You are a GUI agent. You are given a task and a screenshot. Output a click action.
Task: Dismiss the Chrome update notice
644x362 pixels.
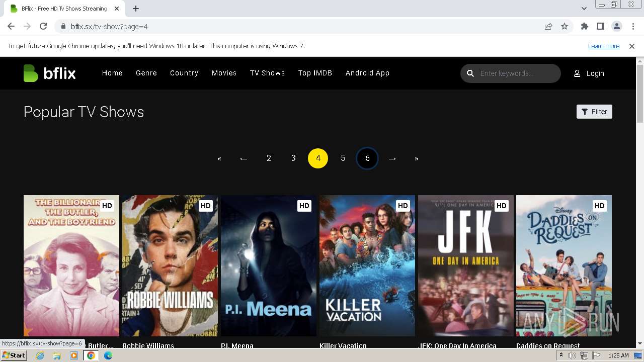[632, 46]
